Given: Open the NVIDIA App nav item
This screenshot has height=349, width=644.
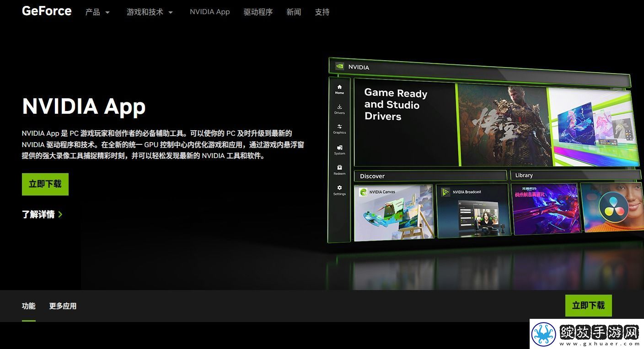Looking at the screenshot, I should (210, 12).
